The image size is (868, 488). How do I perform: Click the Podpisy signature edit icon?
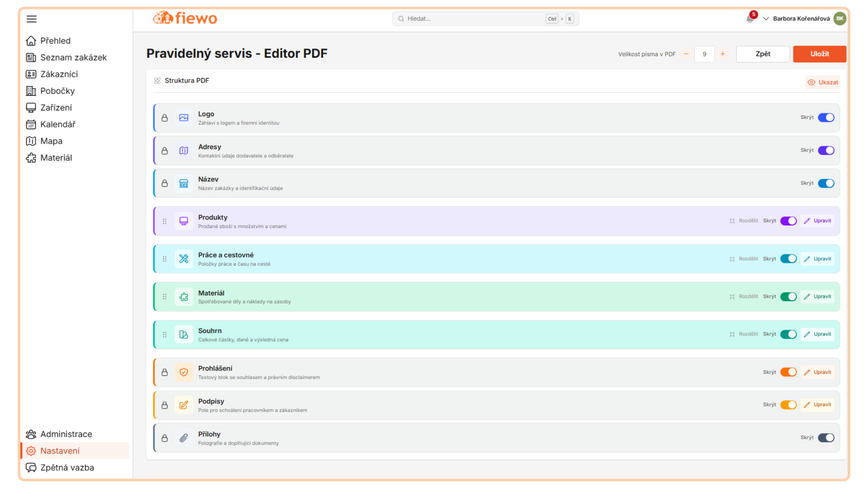[x=184, y=405]
